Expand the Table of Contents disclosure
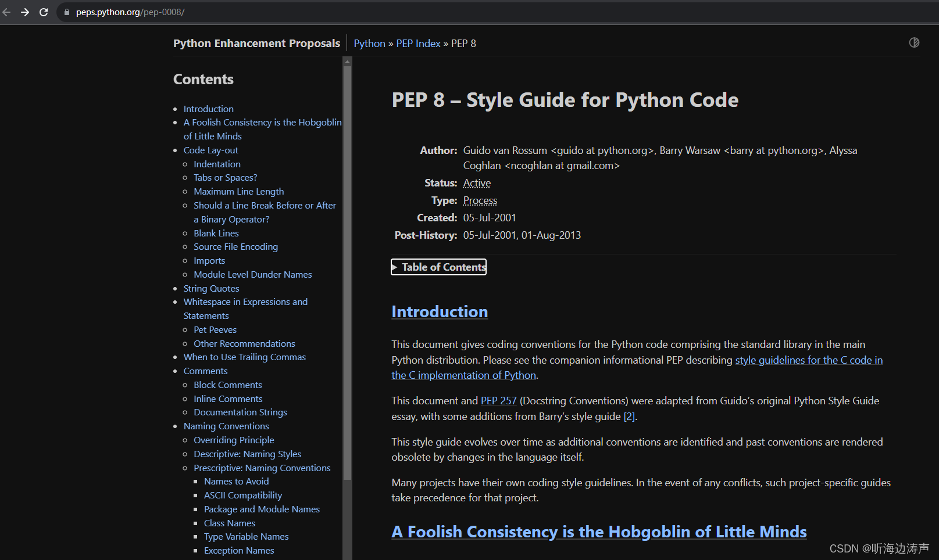The image size is (939, 560). click(439, 267)
